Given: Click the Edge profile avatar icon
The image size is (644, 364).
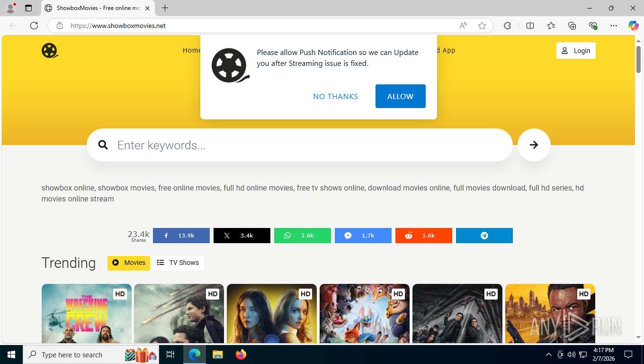Looking at the screenshot, I should [x=10, y=8].
